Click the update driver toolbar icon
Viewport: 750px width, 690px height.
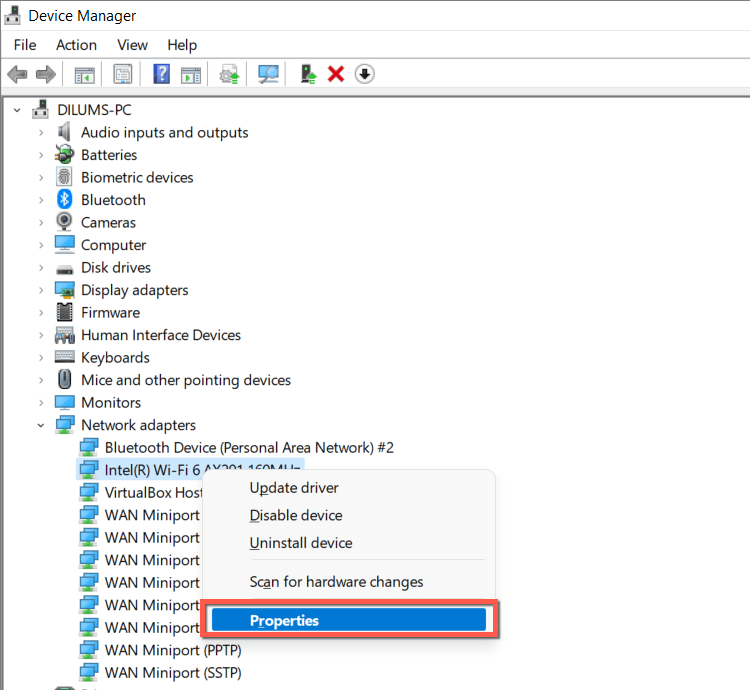coord(309,74)
